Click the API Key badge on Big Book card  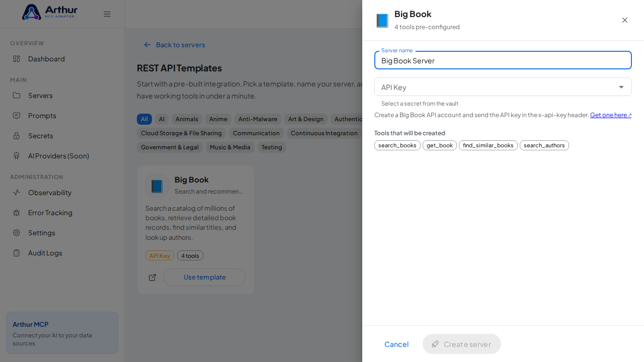pos(159,255)
